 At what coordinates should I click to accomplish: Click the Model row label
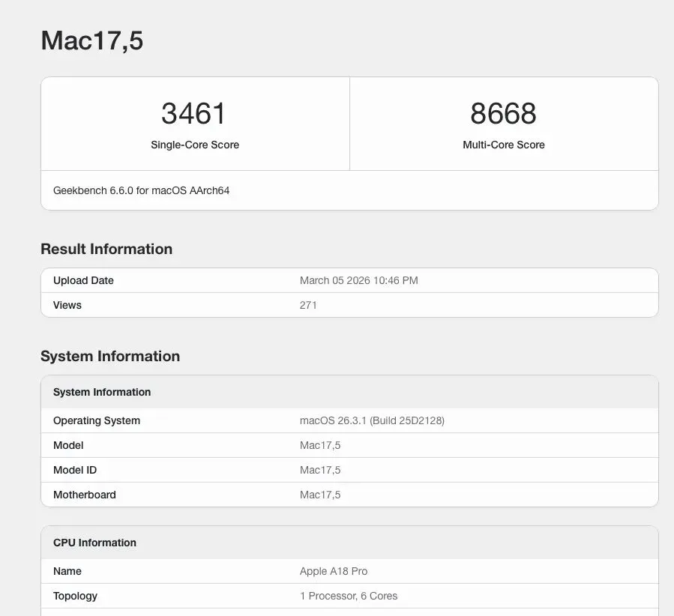point(68,445)
